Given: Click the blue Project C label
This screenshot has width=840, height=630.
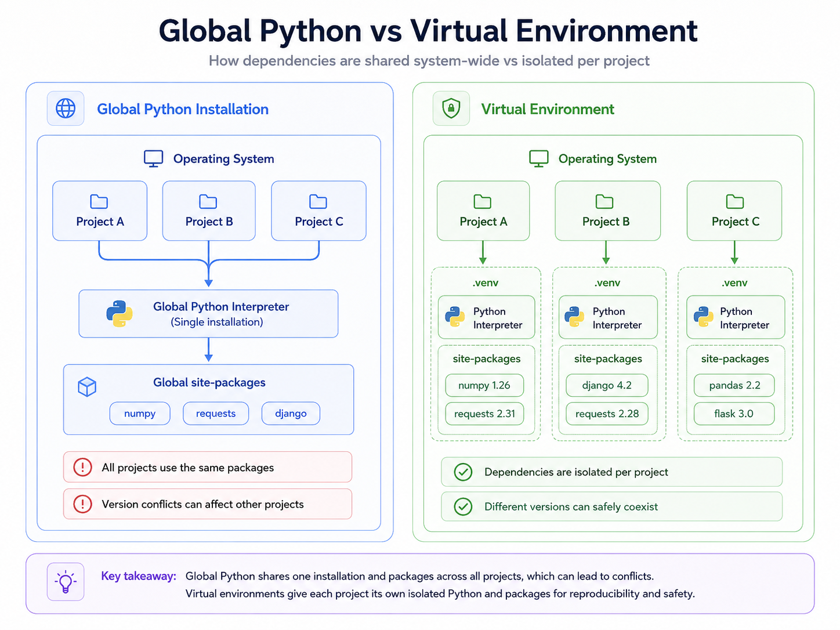Looking at the screenshot, I should pyautogui.click(x=319, y=222).
